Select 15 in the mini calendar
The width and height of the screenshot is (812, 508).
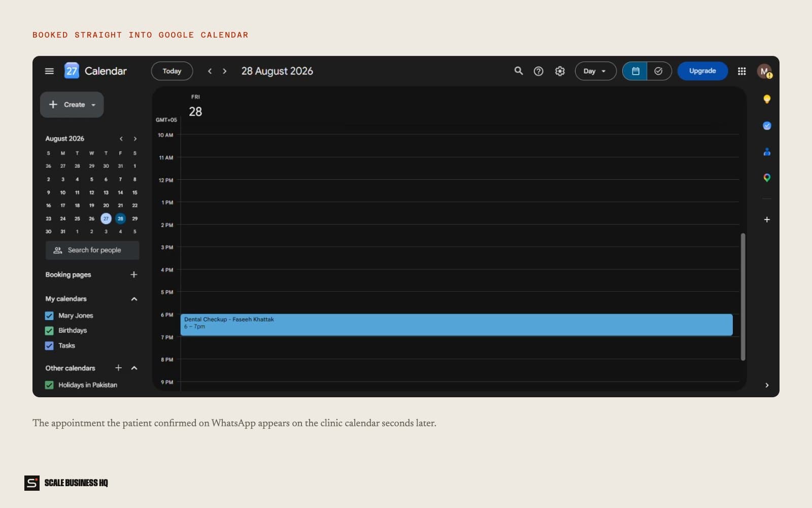point(134,193)
